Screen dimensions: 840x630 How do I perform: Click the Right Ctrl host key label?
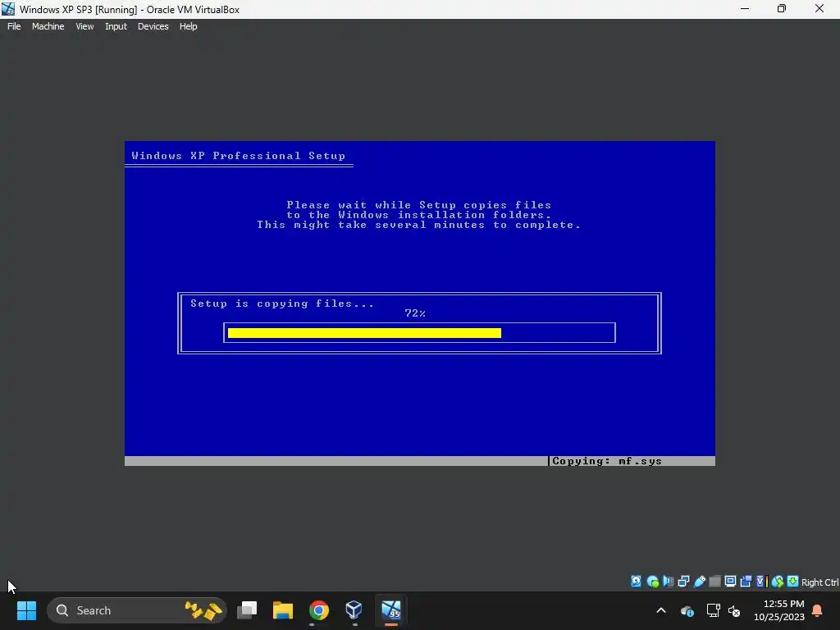[x=819, y=582]
